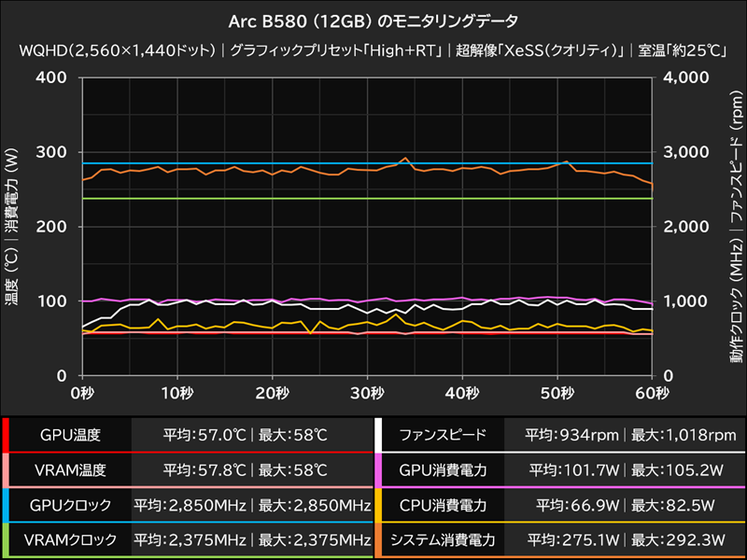Click the time axis label "0秒"
Viewport: 747px width, 560px height.
coord(82,393)
